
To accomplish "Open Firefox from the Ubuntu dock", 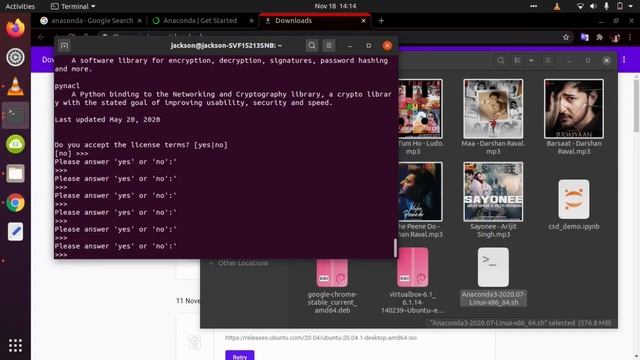I will [x=16, y=28].
